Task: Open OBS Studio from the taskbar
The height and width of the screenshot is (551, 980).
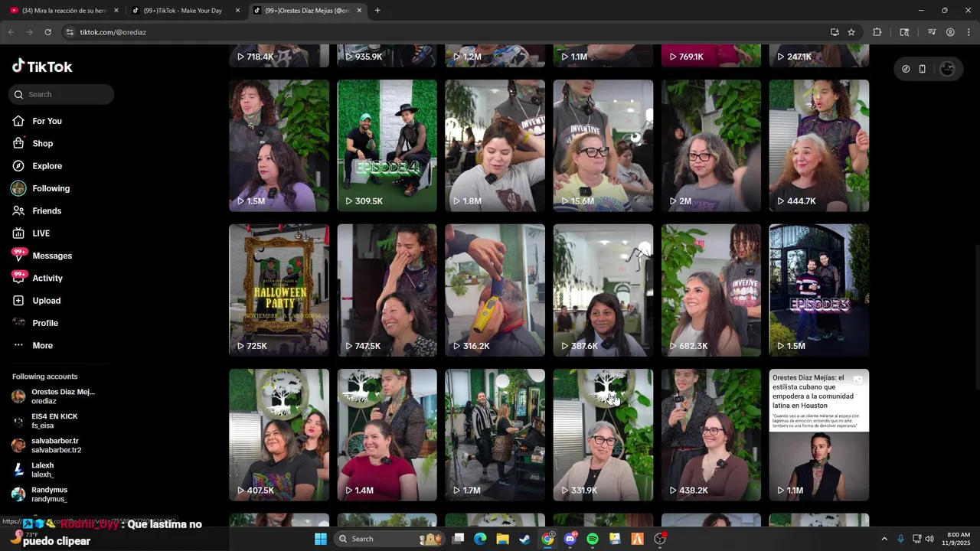Action: point(660,539)
